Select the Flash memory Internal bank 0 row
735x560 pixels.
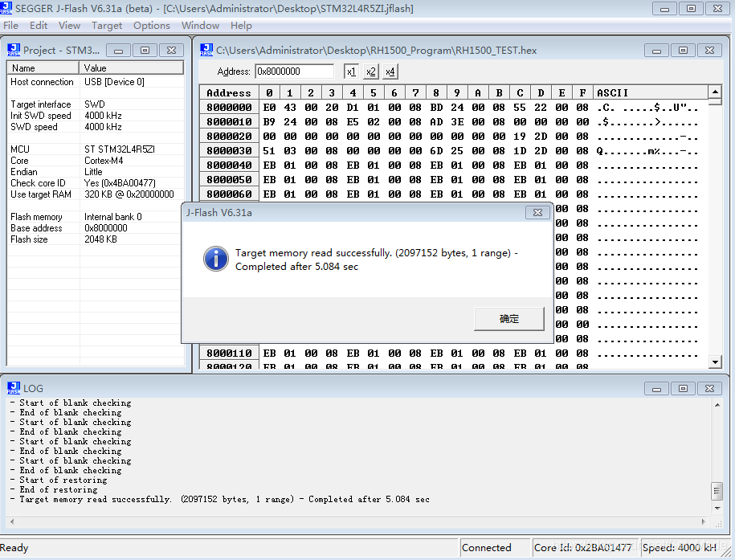pos(95,217)
